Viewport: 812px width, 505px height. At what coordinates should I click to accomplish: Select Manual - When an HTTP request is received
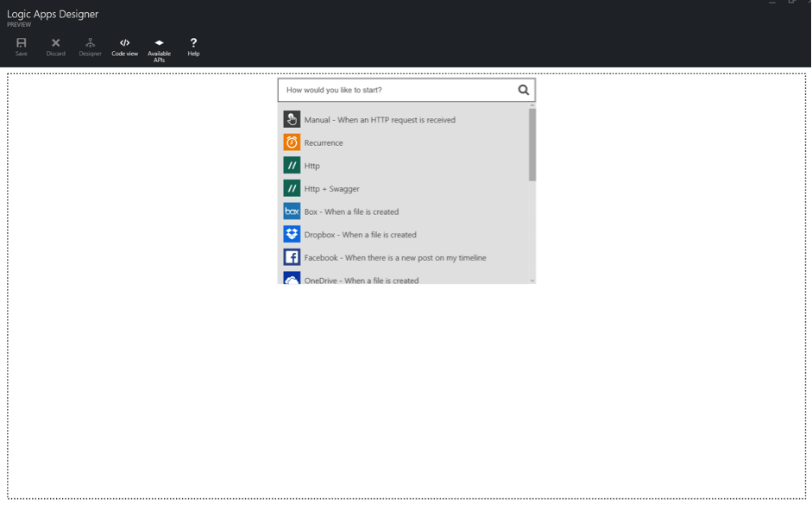pyautogui.click(x=380, y=120)
